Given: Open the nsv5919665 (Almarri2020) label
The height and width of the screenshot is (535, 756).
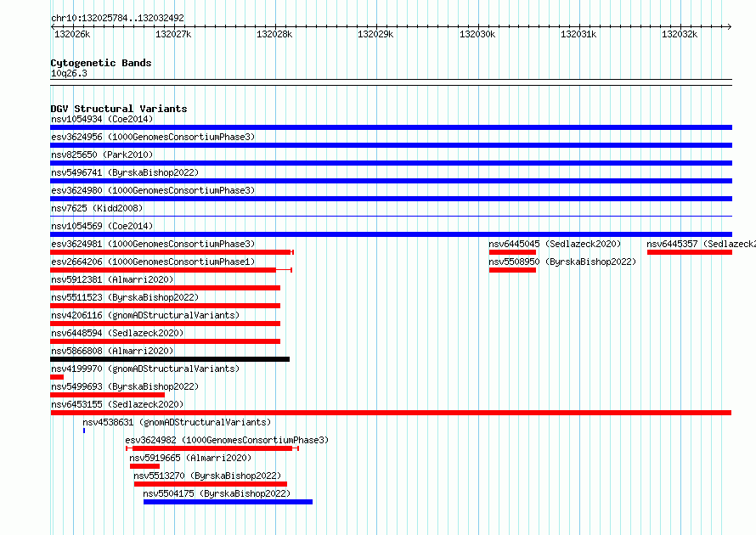Looking at the screenshot, I should click(190, 458).
